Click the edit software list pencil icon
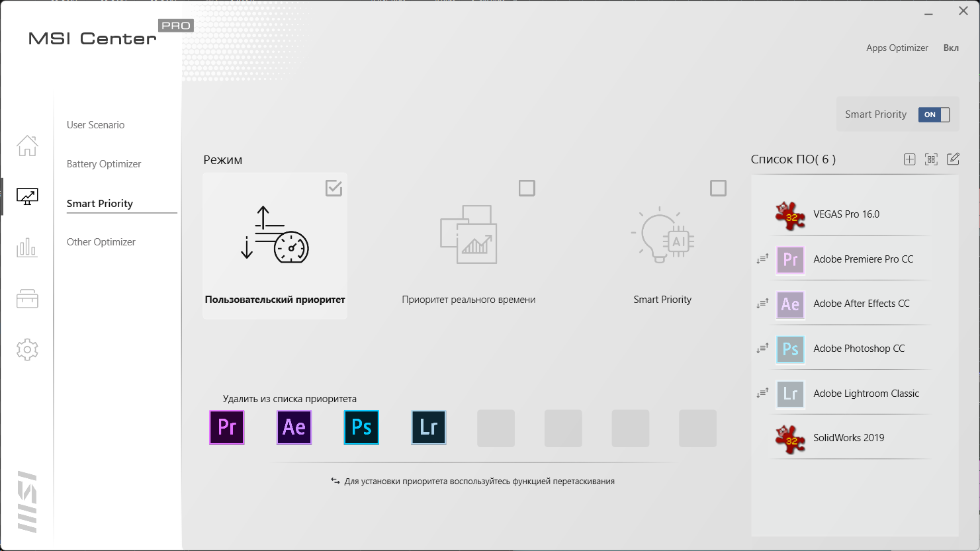 pos(953,159)
